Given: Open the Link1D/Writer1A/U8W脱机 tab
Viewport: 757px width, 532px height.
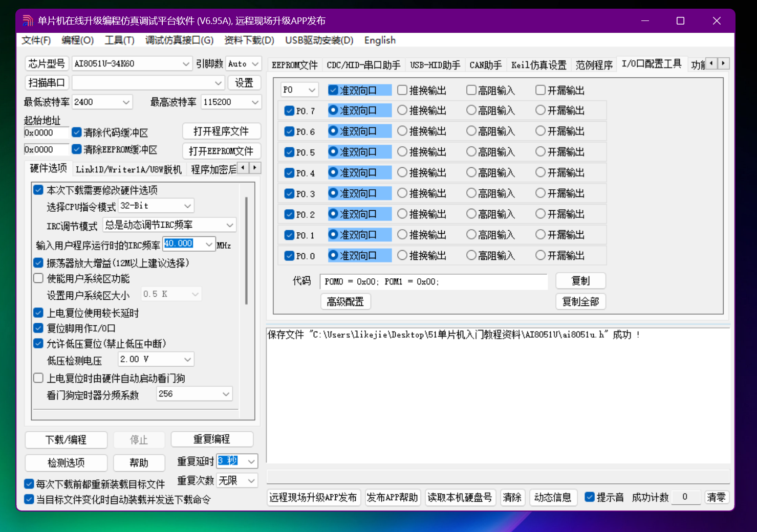Looking at the screenshot, I should coord(128,169).
